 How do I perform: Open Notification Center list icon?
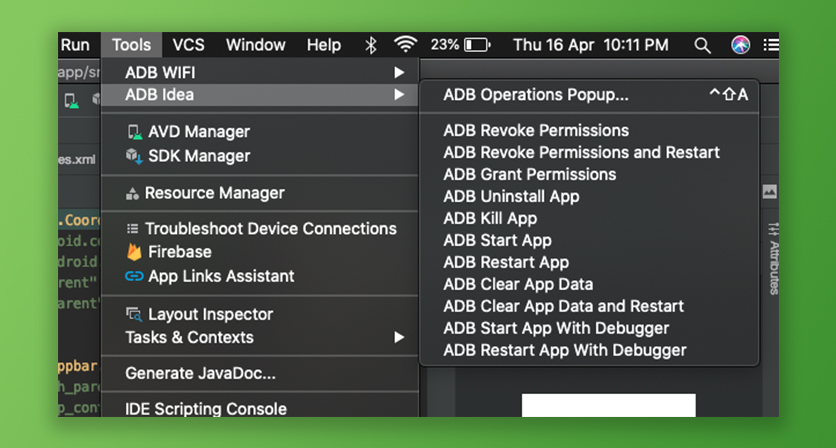771,45
